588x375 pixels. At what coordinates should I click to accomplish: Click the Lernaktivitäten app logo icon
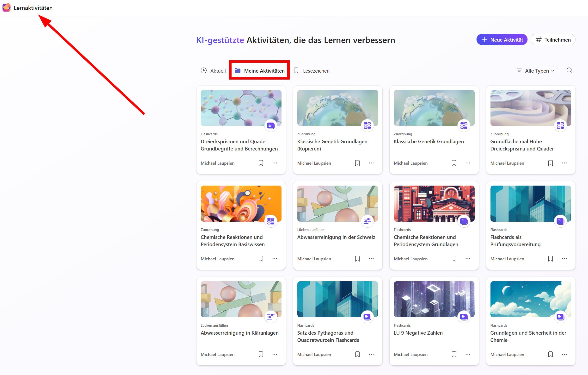[x=6, y=8]
